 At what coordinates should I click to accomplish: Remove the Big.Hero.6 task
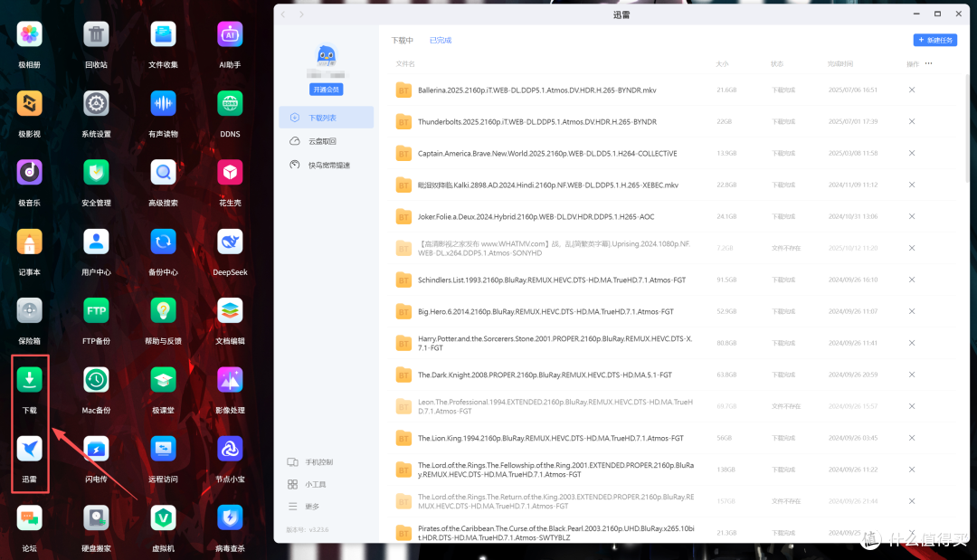[x=912, y=311]
